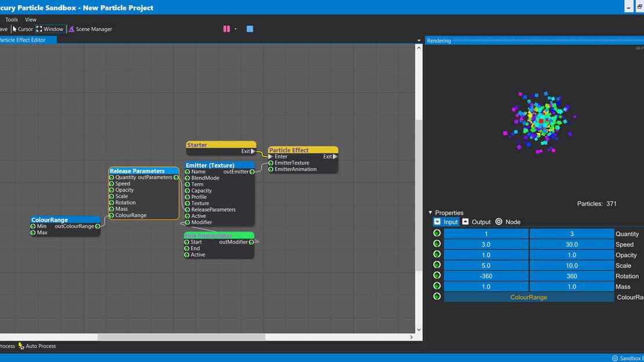The image size is (644, 362).
Task: Click the Texture input port on Emitter node
Action: coord(187,204)
